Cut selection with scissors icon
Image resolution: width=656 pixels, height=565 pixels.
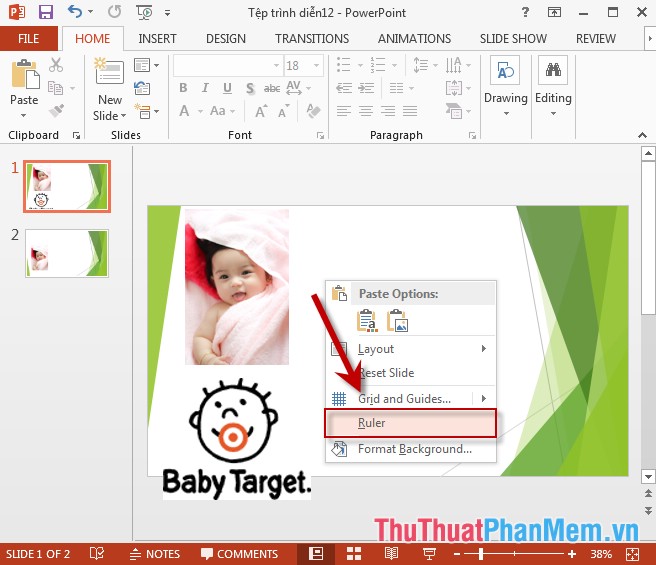pyautogui.click(x=56, y=65)
